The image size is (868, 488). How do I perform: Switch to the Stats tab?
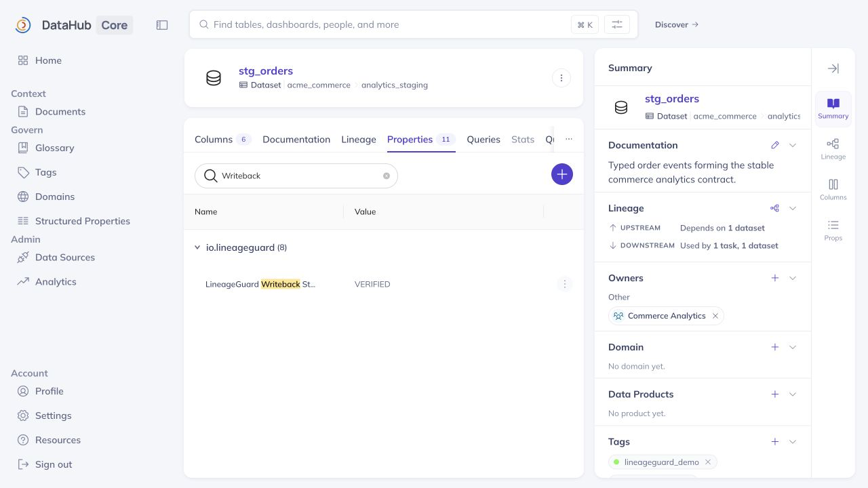pos(523,140)
